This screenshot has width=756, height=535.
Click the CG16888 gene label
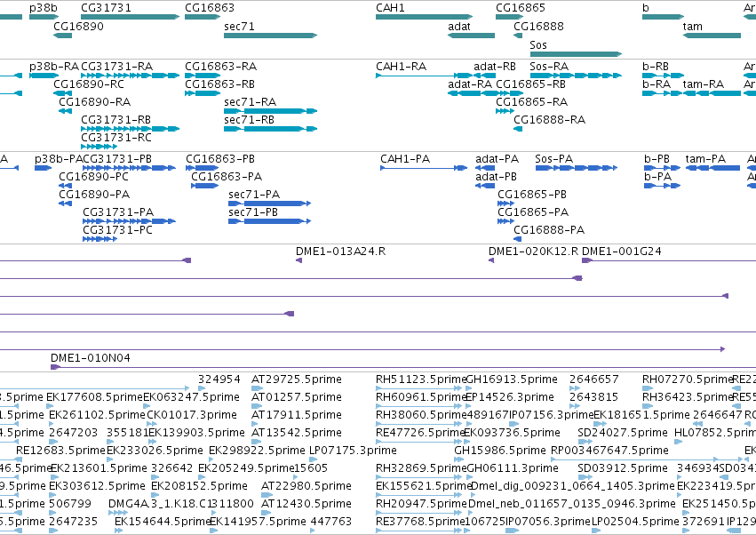[x=538, y=27]
